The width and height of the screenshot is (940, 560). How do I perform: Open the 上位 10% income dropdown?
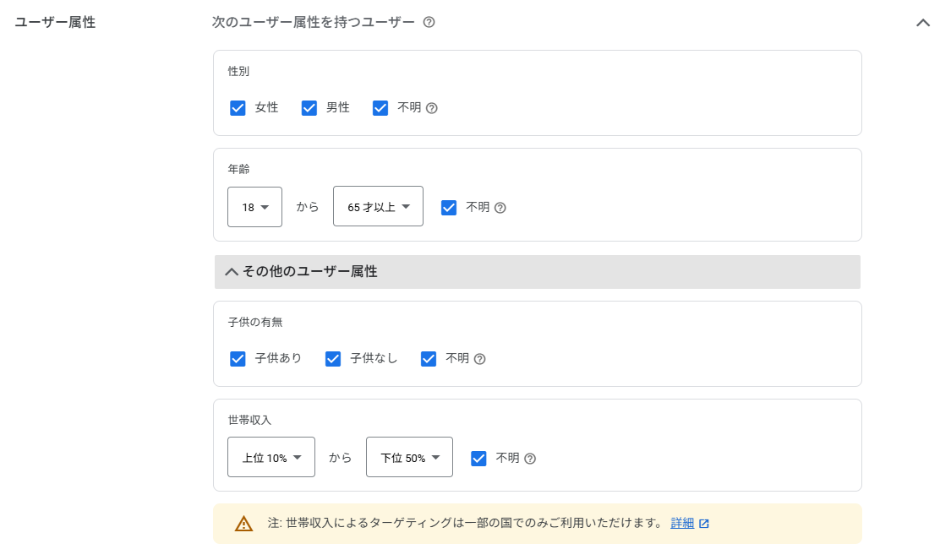tap(271, 458)
